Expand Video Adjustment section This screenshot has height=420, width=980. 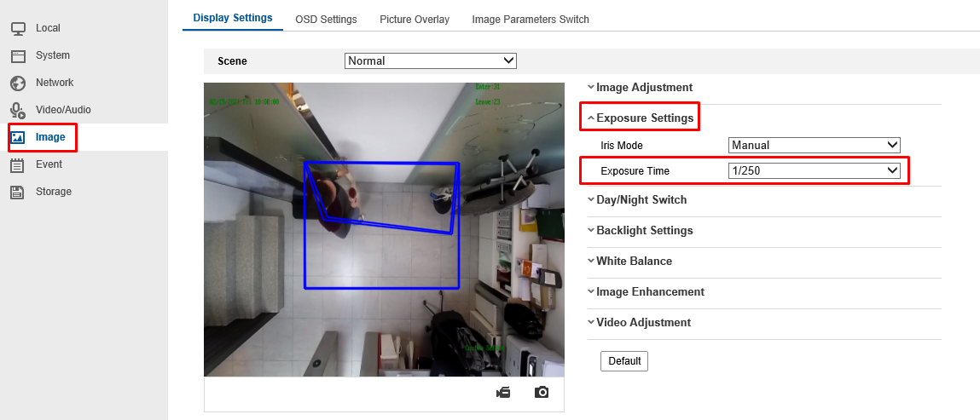click(639, 323)
